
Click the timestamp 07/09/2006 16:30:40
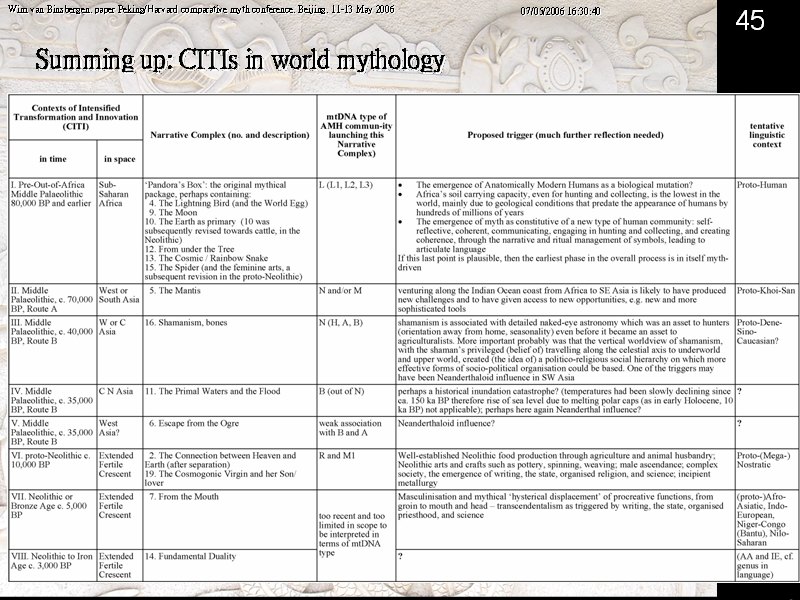tap(560, 11)
